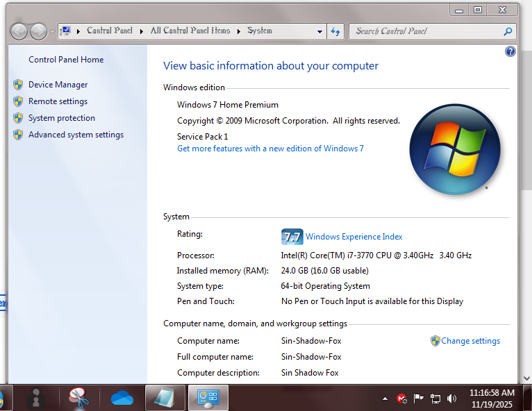This screenshot has height=411, width=532.
Task: Click the scroll down arrow of window scrollbar
Action: coord(527,378)
